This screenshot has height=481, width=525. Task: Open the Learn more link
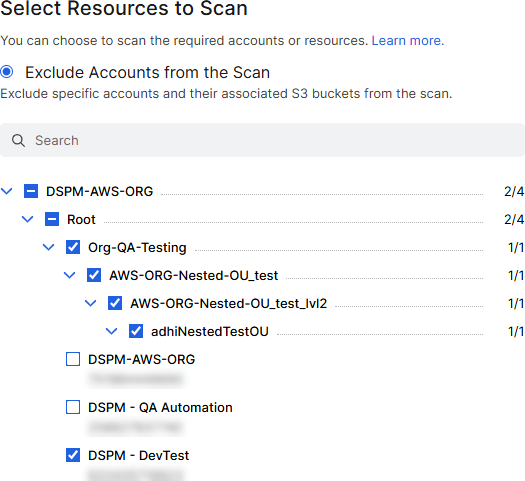(408, 41)
